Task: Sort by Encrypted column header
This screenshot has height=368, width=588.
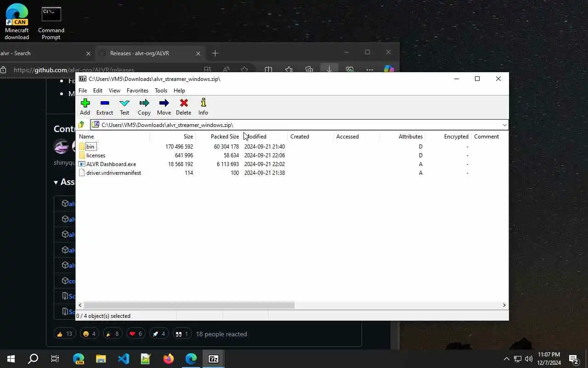Action: [x=448, y=137]
